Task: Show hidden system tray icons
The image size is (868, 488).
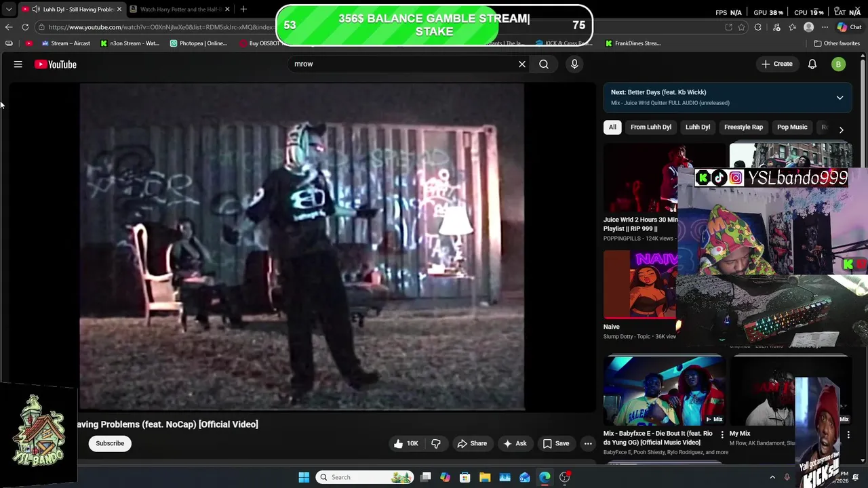Action: point(772,477)
